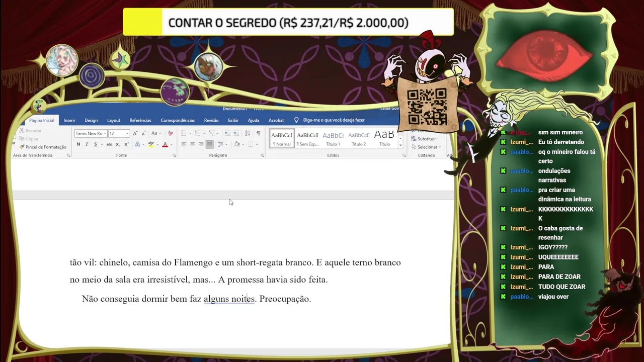
Task: Click the Recortar (cut) command
Action: (x=30, y=131)
